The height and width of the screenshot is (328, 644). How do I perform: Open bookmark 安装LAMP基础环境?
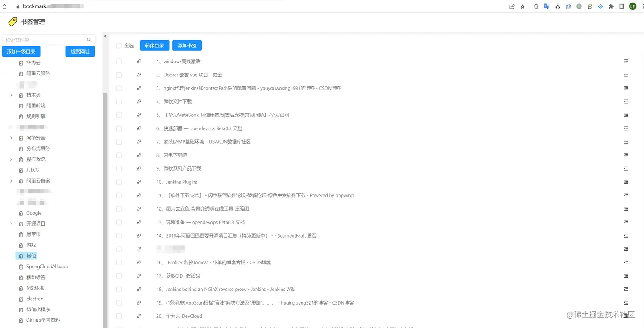[204, 142]
